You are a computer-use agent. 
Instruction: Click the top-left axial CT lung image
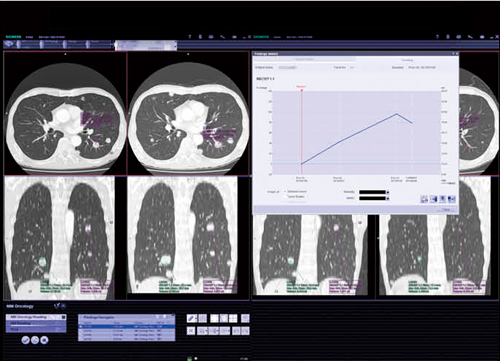point(65,113)
